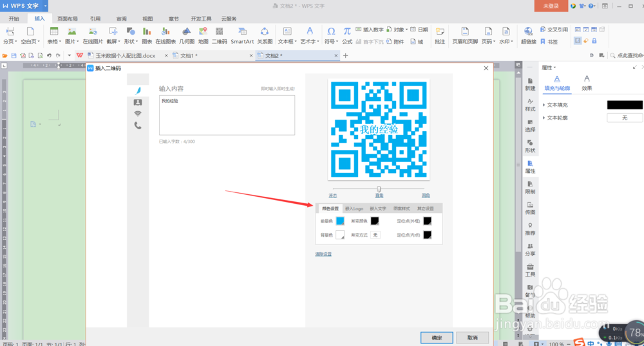Click the 清除设置 clear settings link
The height and width of the screenshot is (346, 644).
click(x=323, y=254)
